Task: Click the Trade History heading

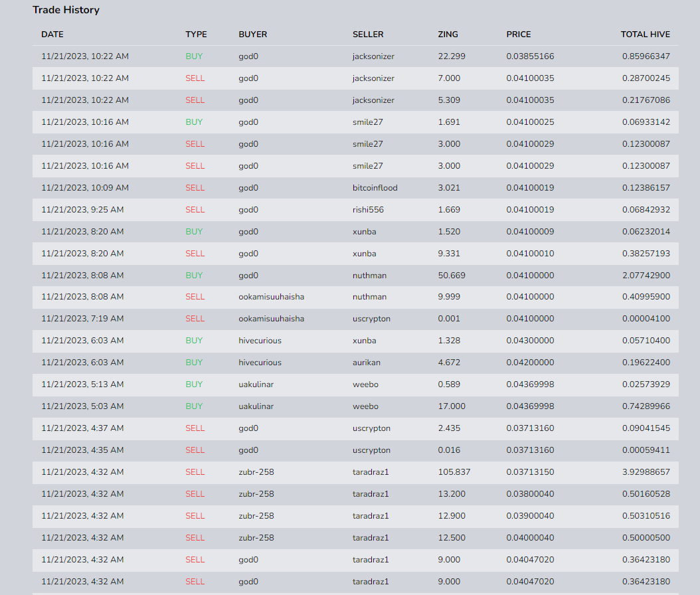Action: click(66, 10)
